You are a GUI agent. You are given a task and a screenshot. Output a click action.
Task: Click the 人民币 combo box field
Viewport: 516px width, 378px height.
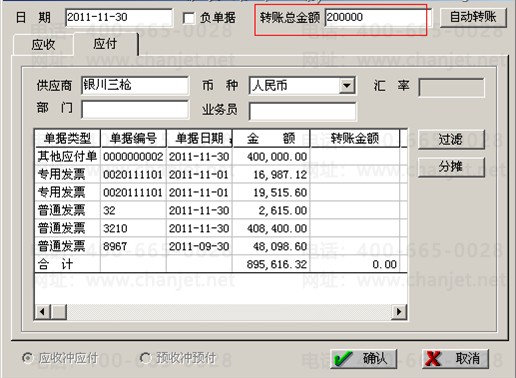pos(302,86)
